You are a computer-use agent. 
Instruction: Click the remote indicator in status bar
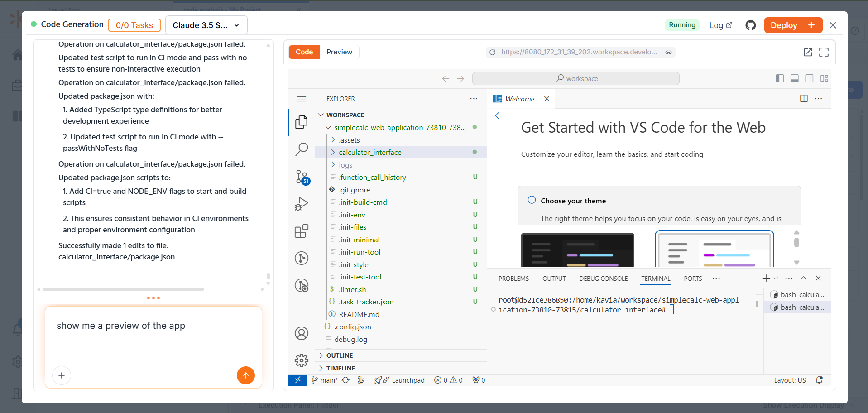(x=297, y=380)
